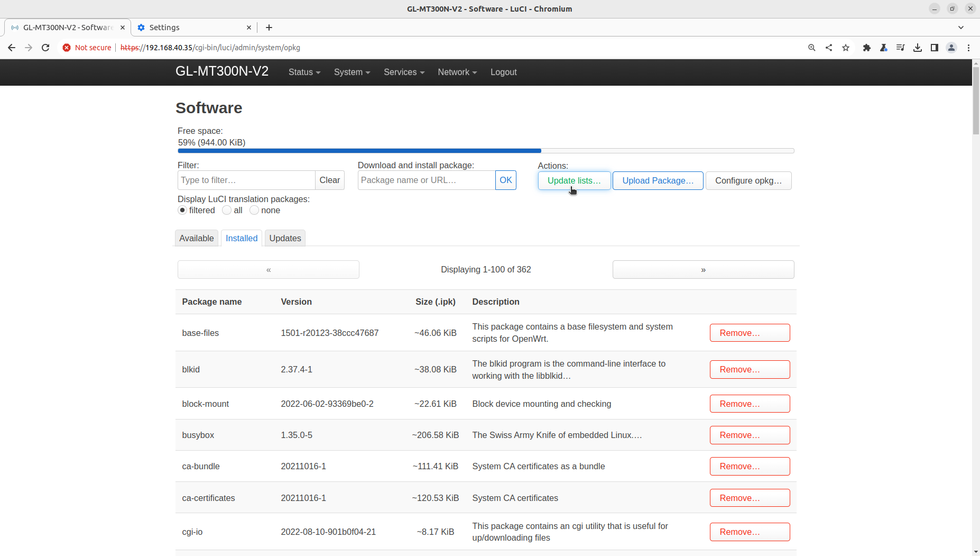The image size is (980, 556).
Task: Select the none translation radio button
Action: 254,210
